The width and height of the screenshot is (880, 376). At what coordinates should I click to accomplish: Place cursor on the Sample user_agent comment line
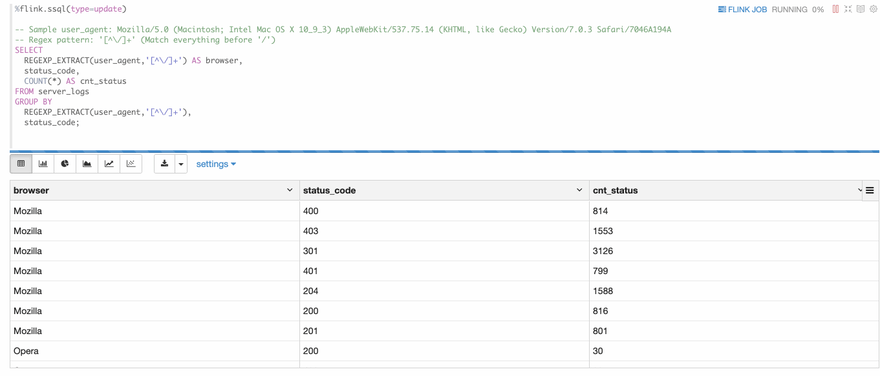click(343, 29)
